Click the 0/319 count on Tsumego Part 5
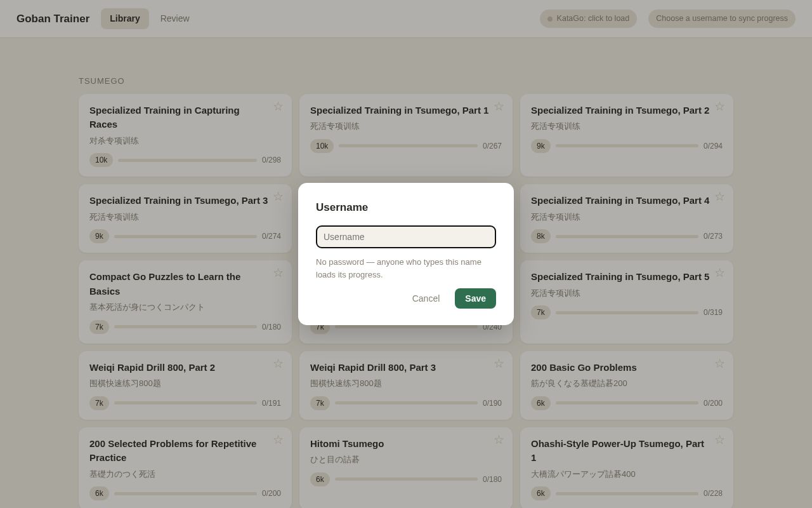The height and width of the screenshot is (508, 812). pyautogui.click(x=713, y=312)
